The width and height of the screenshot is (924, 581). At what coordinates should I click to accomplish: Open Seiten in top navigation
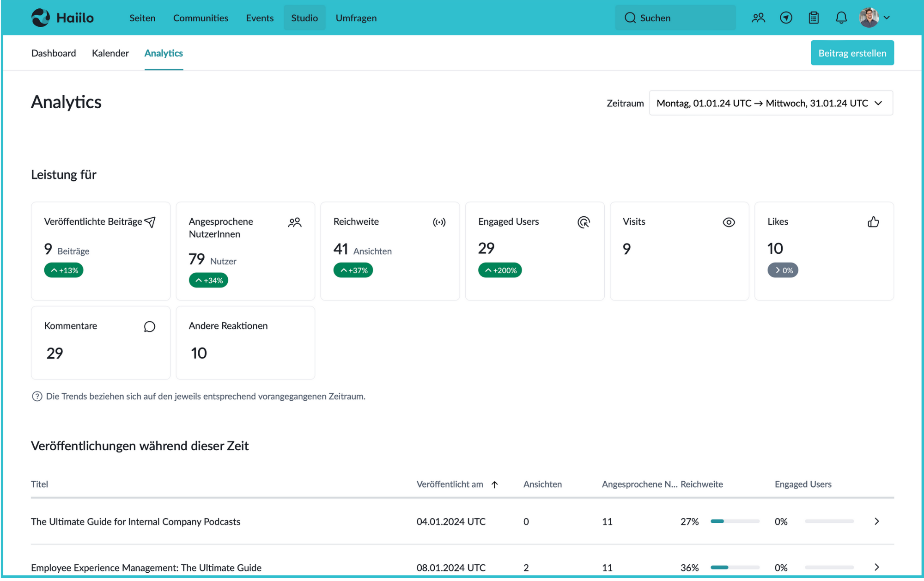[142, 18]
